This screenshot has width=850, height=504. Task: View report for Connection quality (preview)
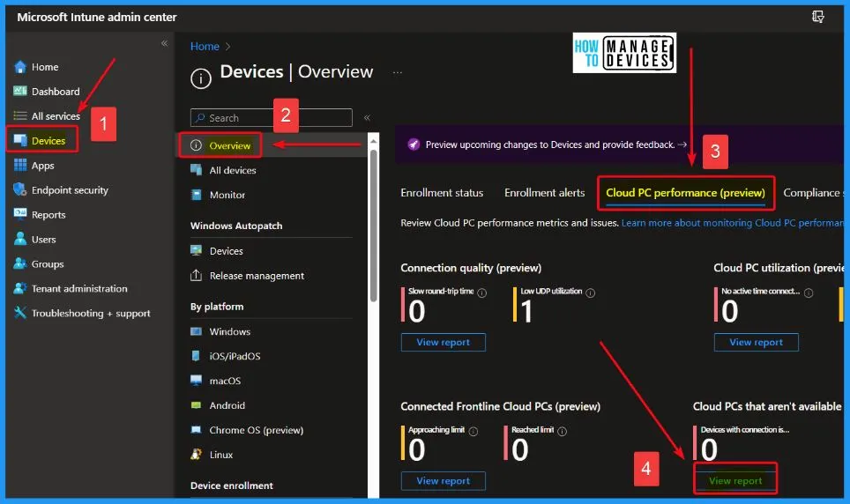click(x=443, y=342)
